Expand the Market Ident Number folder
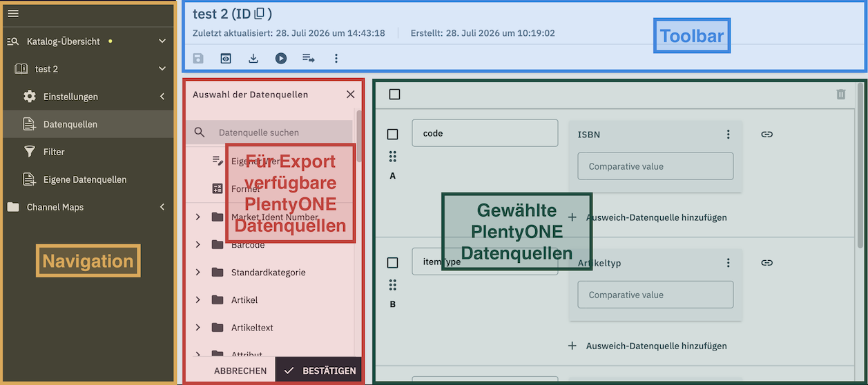The height and width of the screenshot is (385, 868). pyautogui.click(x=198, y=217)
